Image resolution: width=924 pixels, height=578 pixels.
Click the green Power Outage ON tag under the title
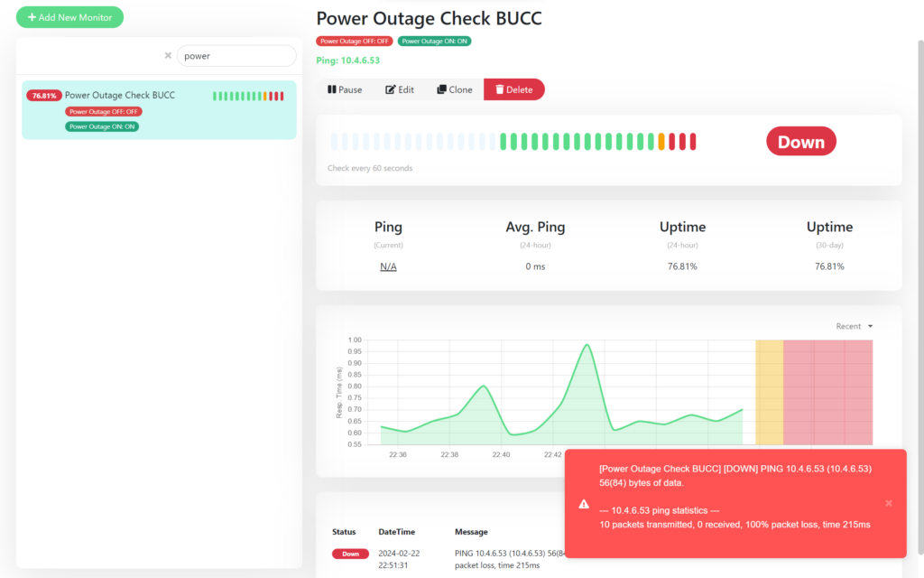[x=434, y=41]
